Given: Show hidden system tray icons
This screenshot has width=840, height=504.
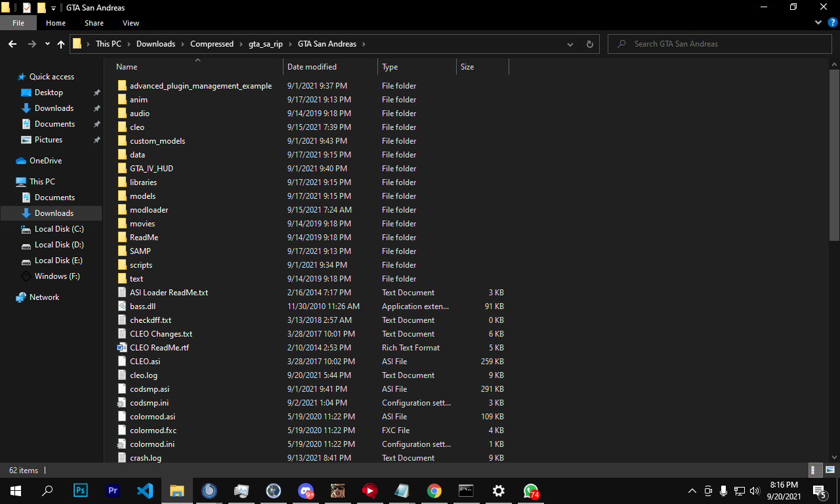Looking at the screenshot, I should [692, 491].
